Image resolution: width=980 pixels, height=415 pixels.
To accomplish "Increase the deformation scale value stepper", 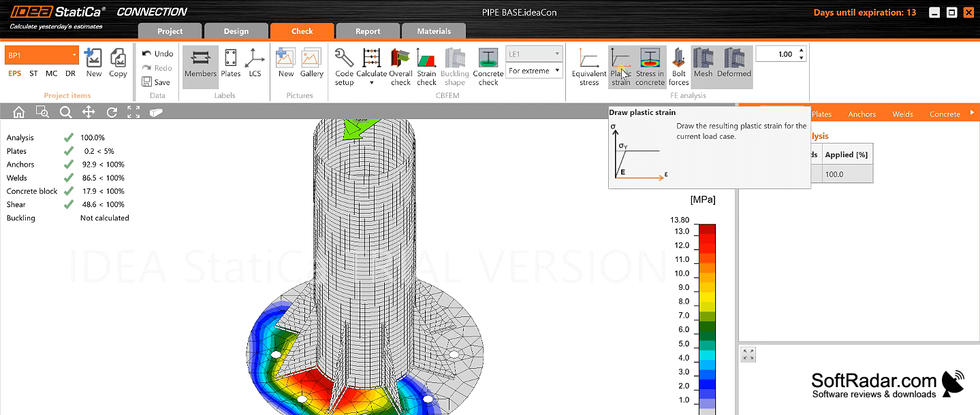I will (802, 50).
